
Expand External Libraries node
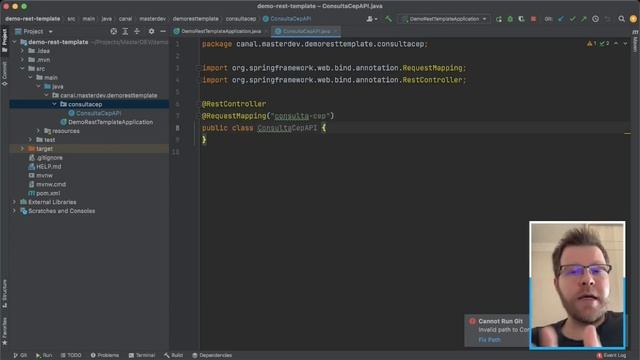pos(15,202)
